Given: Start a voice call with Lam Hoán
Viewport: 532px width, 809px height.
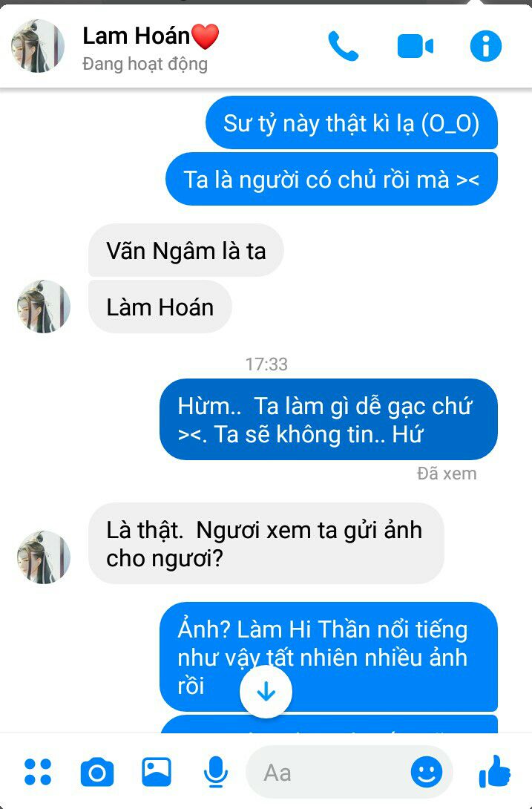Looking at the screenshot, I should [343, 46].
